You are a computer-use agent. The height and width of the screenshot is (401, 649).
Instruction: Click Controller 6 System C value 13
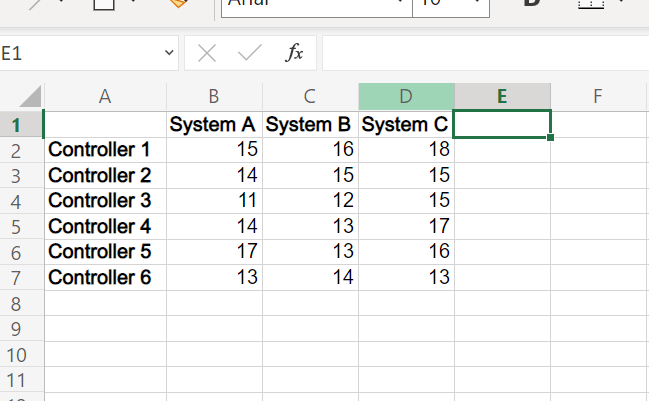click(x=406, y=278)
